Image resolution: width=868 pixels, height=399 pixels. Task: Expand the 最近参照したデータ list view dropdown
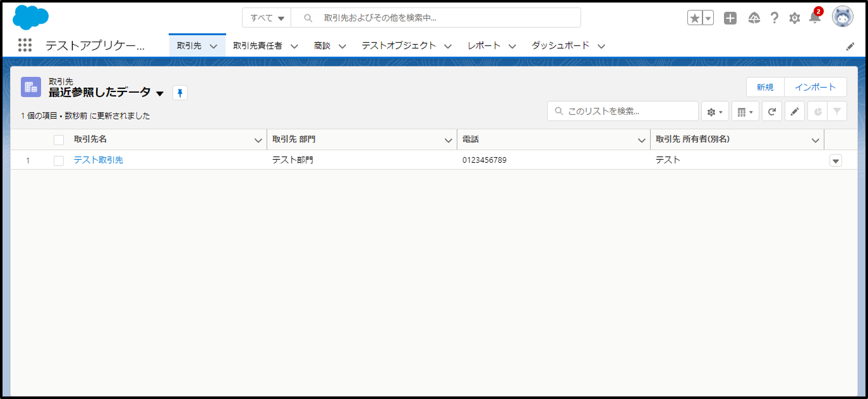[160, 93]
